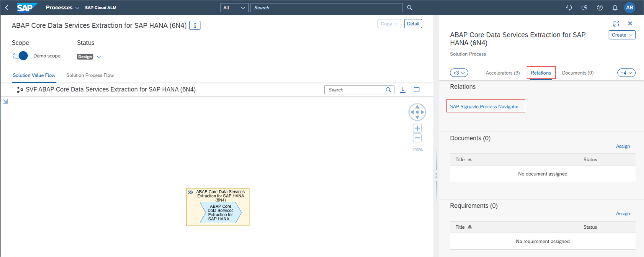Click the information icon beside title
This screenshot has height=257, width=644.
pos(195,25)
